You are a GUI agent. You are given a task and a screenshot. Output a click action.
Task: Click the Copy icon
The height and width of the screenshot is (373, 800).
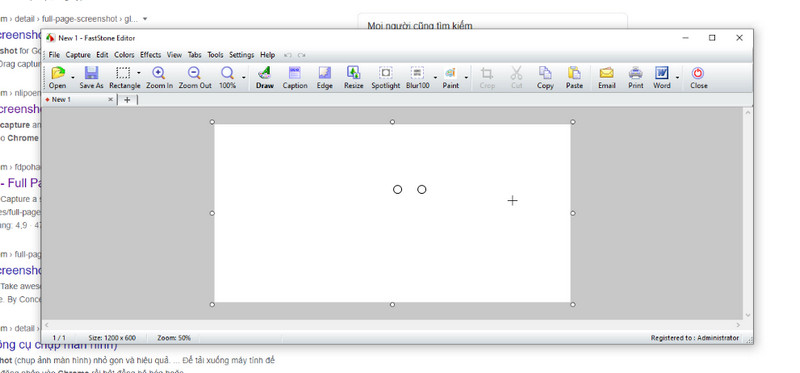[545, 73]
